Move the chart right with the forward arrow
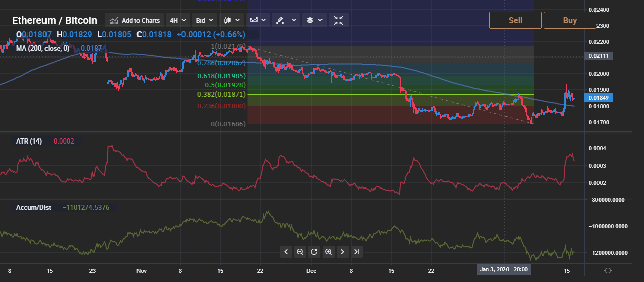 (x=342, y=252)
